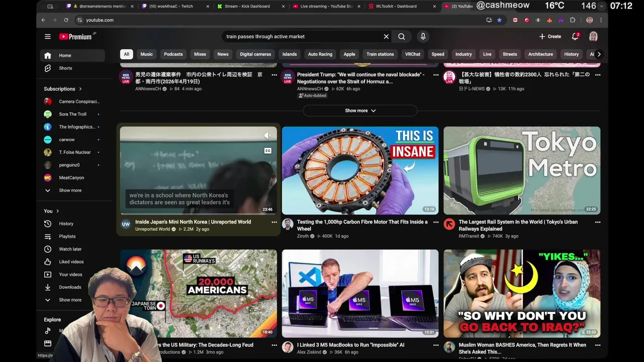Open the Chrome tab search dropdown arrow
The width and height of the screenshot is (644, 362).
(x=601, y=7)
